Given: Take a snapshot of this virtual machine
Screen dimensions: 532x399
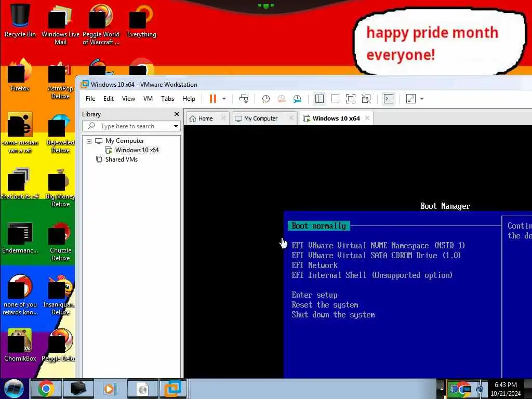Looking at the screenshot, I should point(265,99).
